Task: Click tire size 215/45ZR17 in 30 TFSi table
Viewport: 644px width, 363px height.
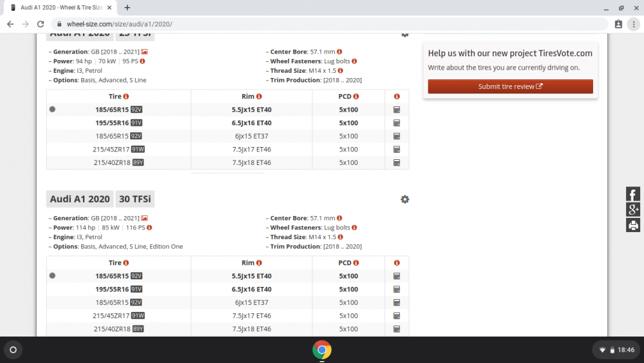Action: (111, 315)
